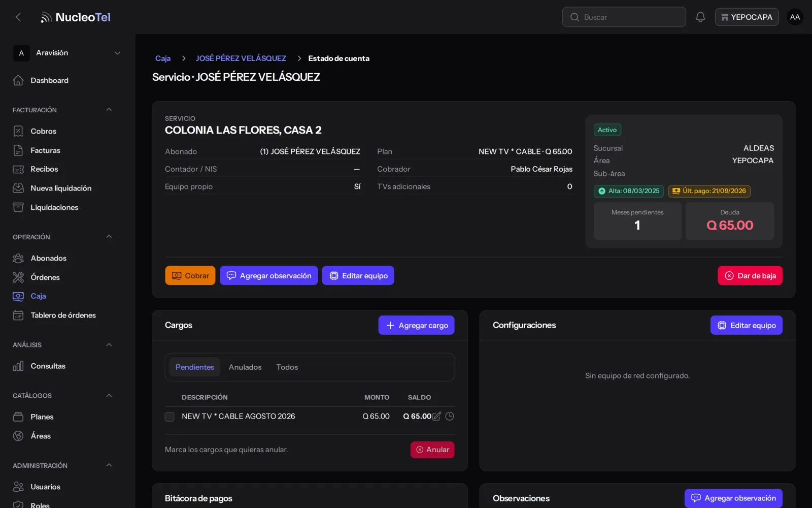Screen dimensions: 812x508
Task: Collapse the OPERACIÓN sidebar section
Action: pos(109,237)
